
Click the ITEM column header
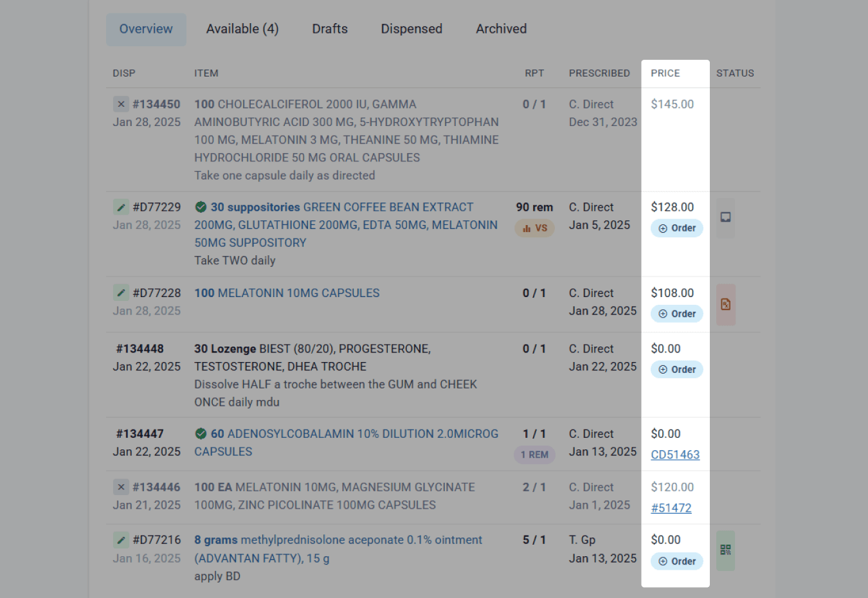point(206,73)
